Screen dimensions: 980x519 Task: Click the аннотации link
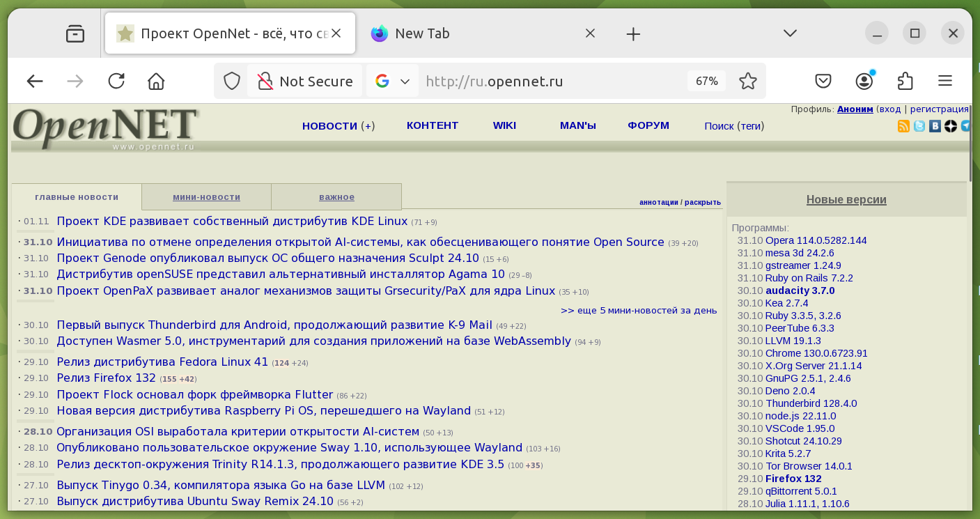[x=658, y=203]
